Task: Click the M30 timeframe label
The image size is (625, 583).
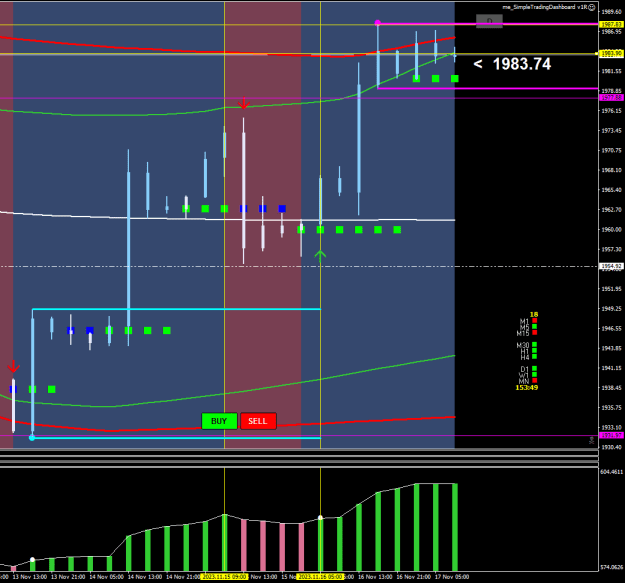Action: tap(523, 345)
